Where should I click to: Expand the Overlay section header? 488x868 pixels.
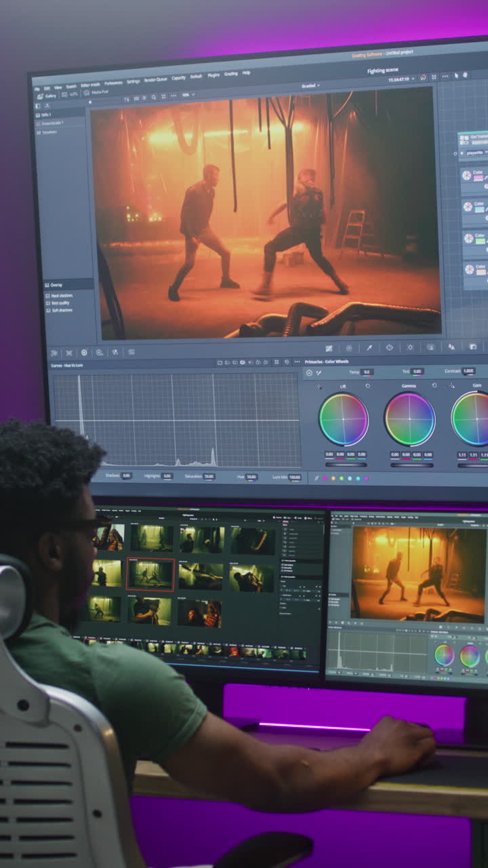tap(68, 285)
